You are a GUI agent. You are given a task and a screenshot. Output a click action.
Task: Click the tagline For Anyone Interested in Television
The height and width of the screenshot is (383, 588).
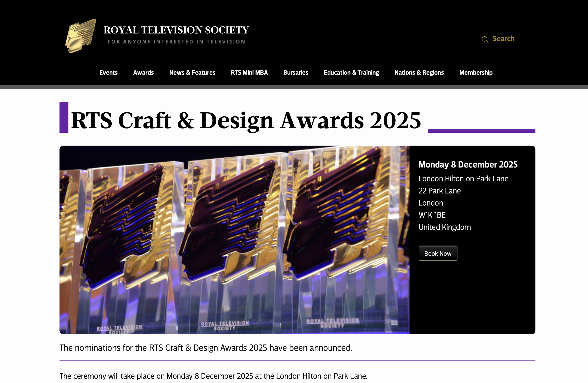coord(176,42)
